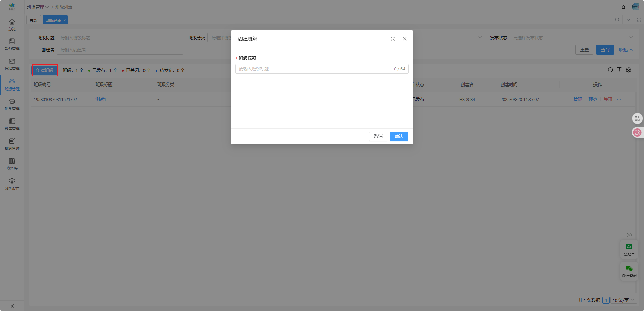Go to 批阅管理 in the sidebar
The height and width of the screenshot is (311, 644).
pos(12,144)
